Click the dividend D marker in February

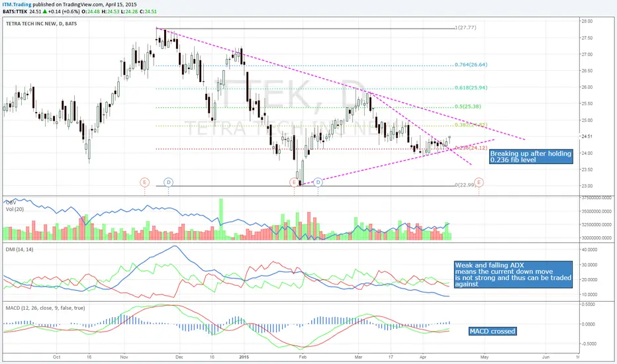318,182
